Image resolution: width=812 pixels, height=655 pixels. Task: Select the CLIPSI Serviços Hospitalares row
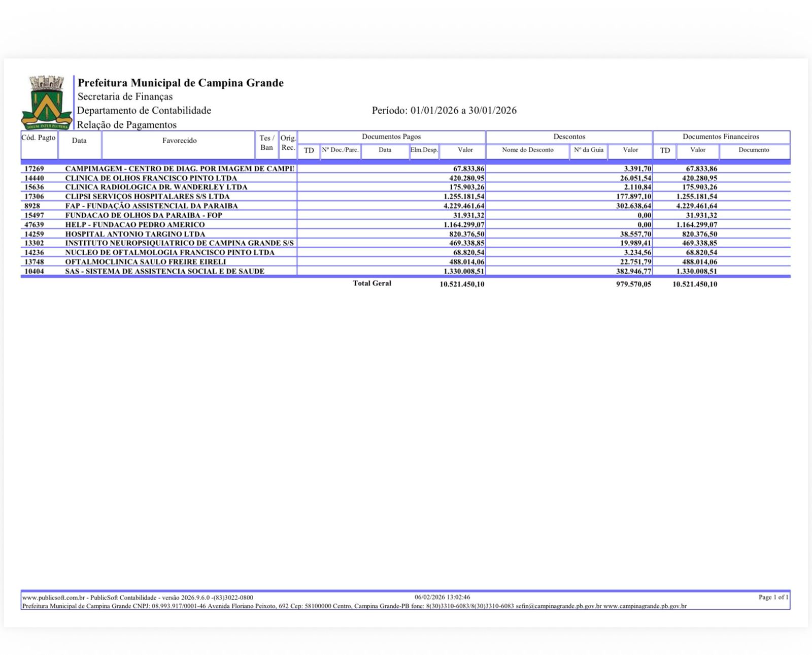pos(147,196)
